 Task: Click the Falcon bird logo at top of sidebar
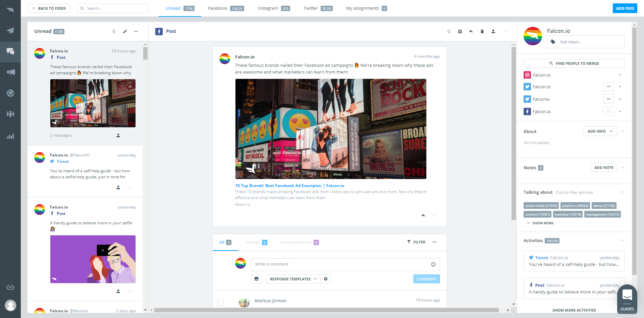(10, 10)
